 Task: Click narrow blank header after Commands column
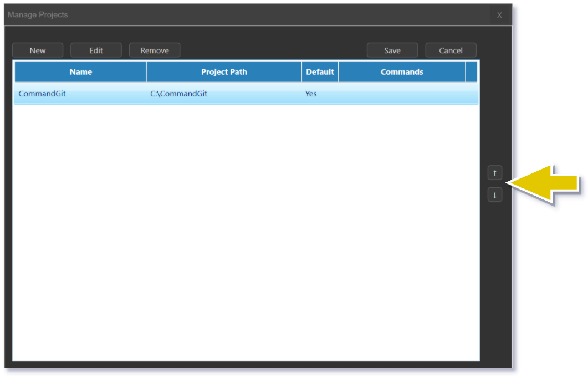pyautogui.click(x=471, y=72)
